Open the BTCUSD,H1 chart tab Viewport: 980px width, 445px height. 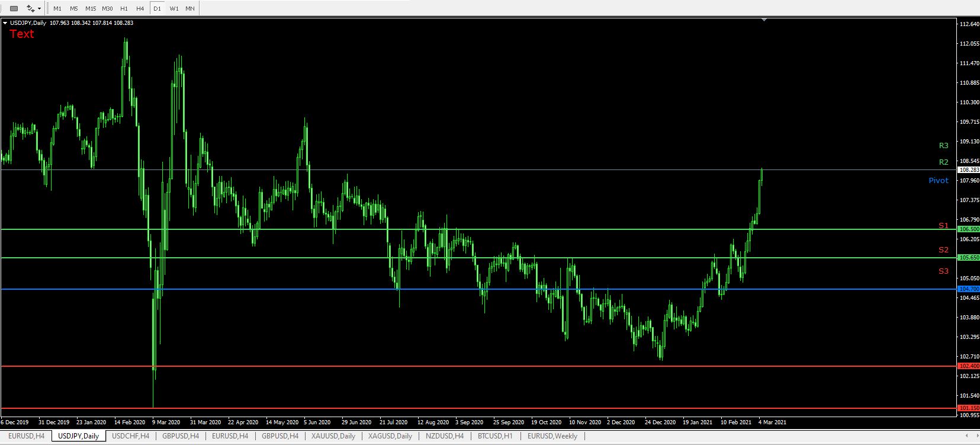[x=495, y=436]
